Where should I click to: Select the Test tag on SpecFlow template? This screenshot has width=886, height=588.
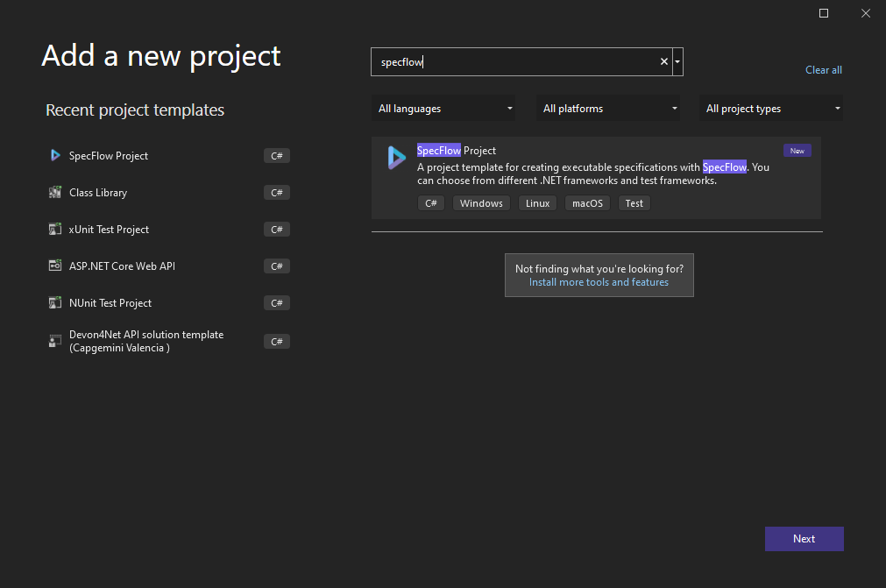pyautogui.click(x=634, y=202)
